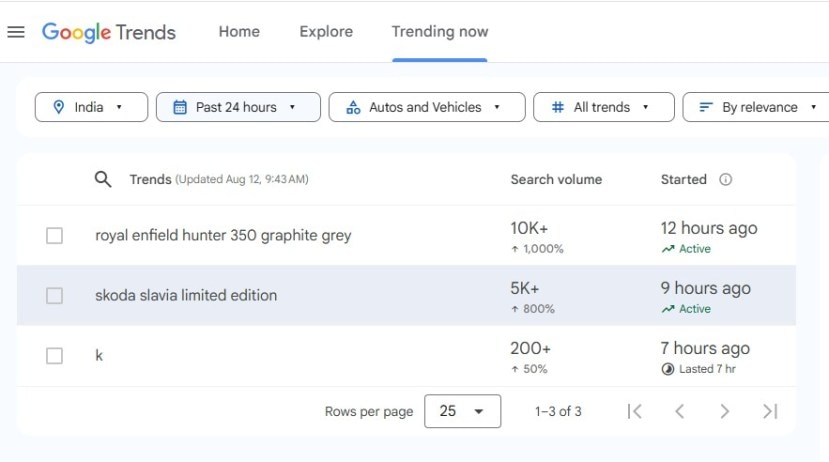
Task: Click the hash icon in All trends filter
Action: click(x=557, y=107)
